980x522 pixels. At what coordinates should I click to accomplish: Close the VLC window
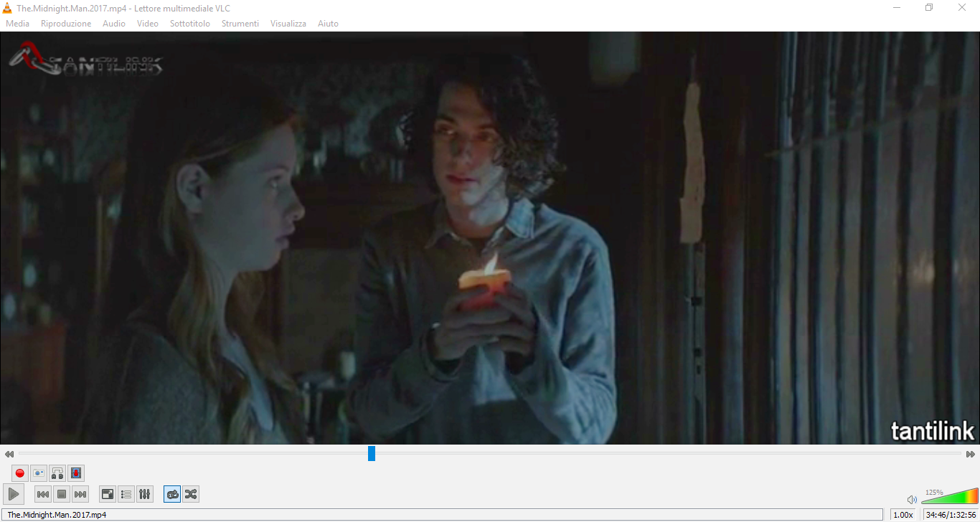pyautogui.click(x=962, y=8)
